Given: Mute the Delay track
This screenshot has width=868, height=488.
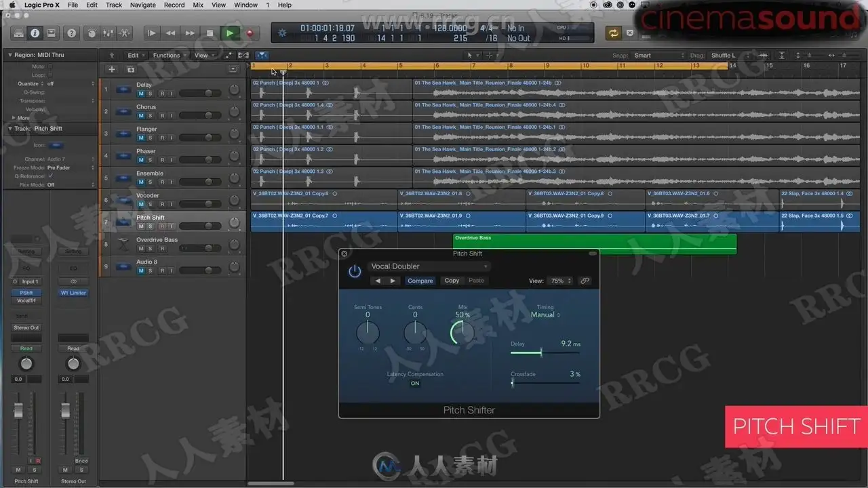Looking at the screenshot, I should tap(141, 94).
